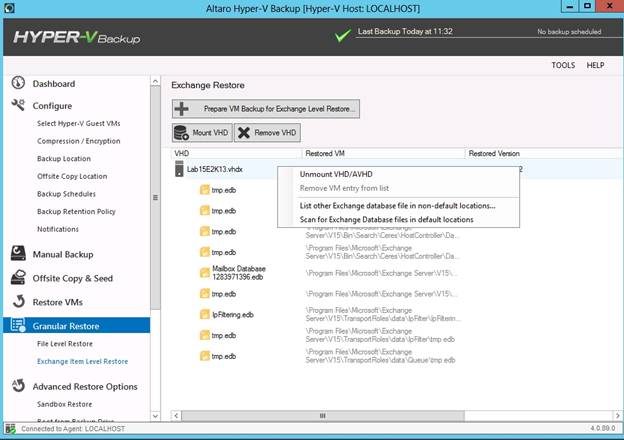624x440 pixels.
Task: Open Notifications settings
Action: (x=58, y=229)
